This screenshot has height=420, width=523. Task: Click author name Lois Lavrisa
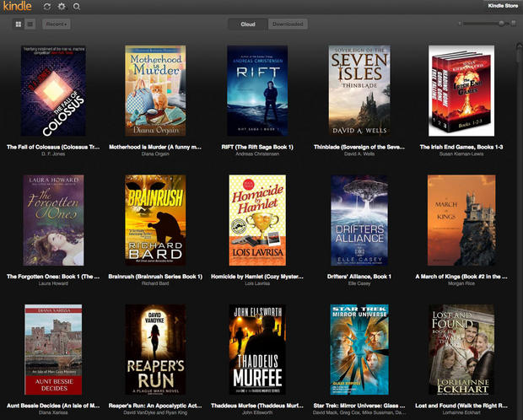(x=257, y=283)
